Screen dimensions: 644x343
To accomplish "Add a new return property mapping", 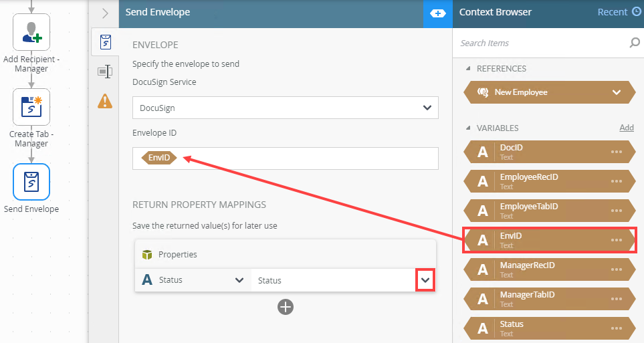I will pyautogui.click(x=286, y=307).
